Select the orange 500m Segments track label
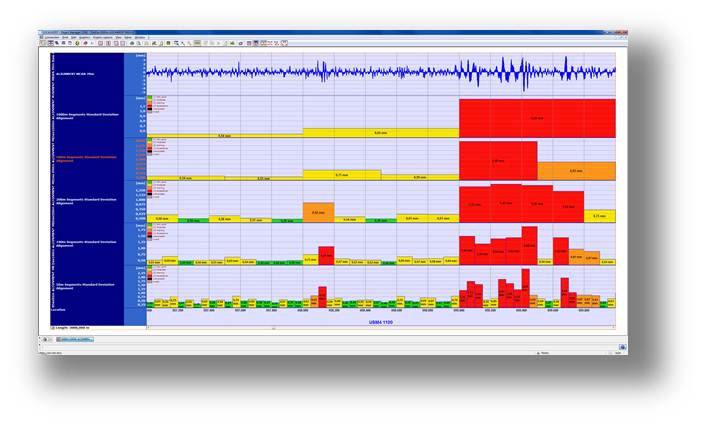704x425 pixels. pos(85,158)
